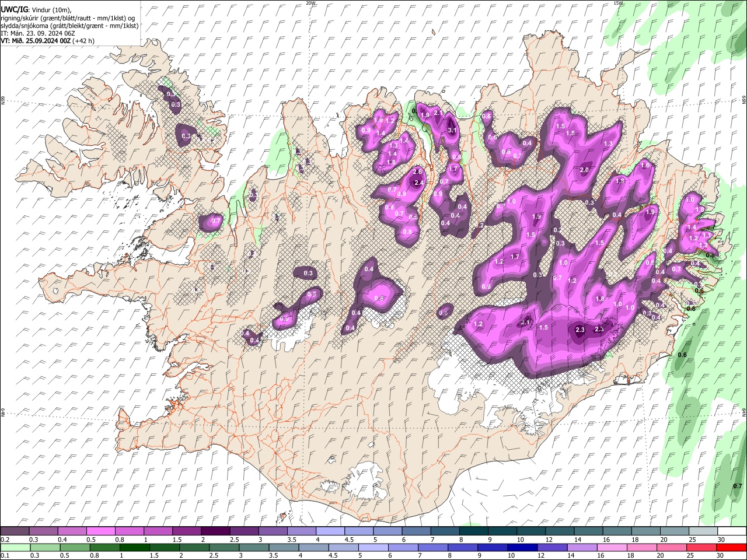Select the 'slydda/snjókoma' description line

[x=69, y=26]
